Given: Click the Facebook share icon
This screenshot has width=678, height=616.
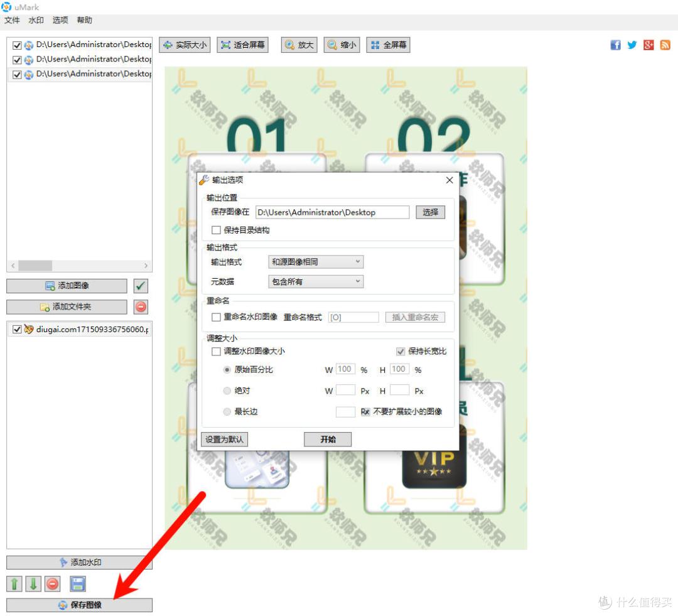Looking at the screenshot, I should pyautogui.click(x=615, y=45).
